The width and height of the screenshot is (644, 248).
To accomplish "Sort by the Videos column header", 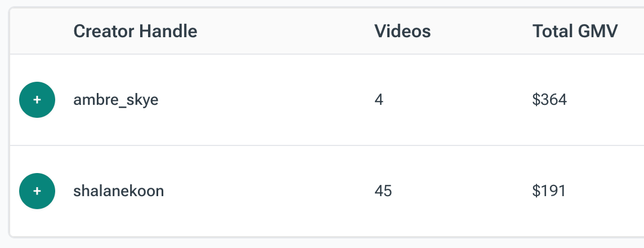I will [402, 31].
